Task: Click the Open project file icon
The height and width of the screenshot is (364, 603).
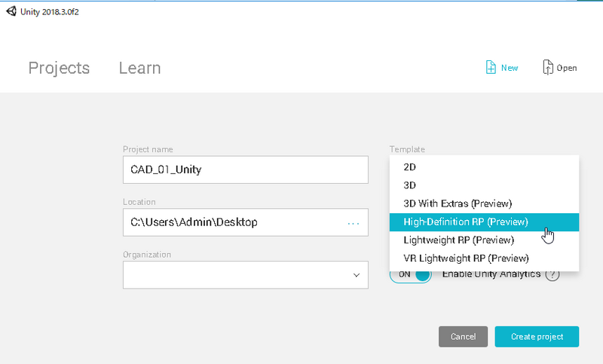Action: [x=548, y=67]
